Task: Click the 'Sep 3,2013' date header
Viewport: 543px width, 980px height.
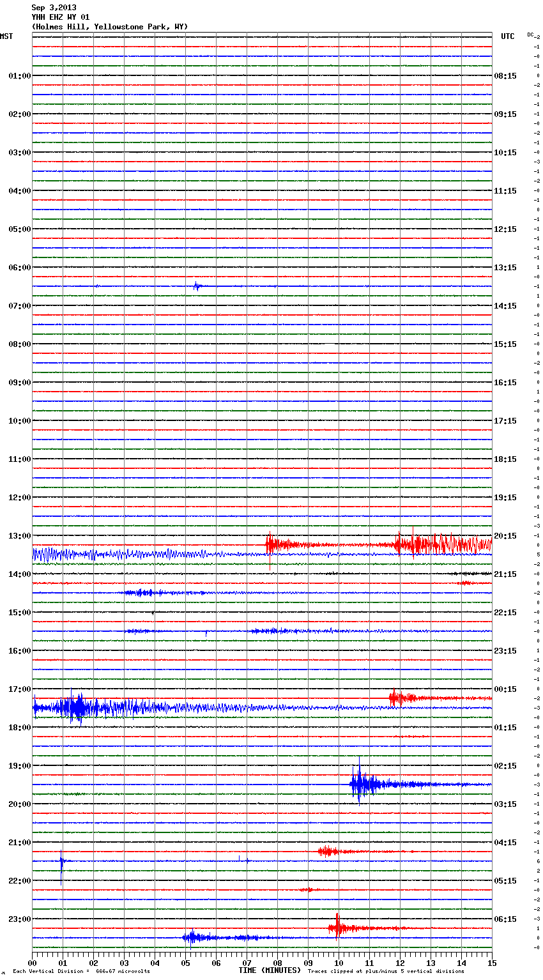Action: [x=54, y=8]
